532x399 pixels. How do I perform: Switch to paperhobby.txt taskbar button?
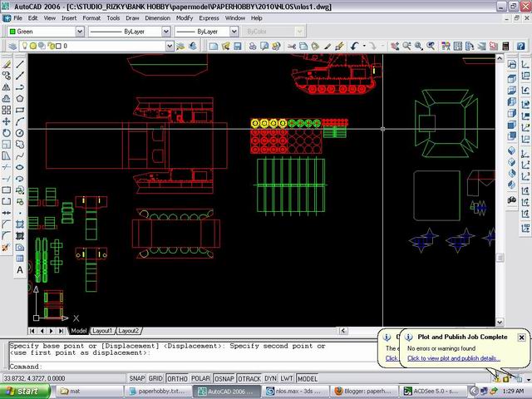coord(158,392)
